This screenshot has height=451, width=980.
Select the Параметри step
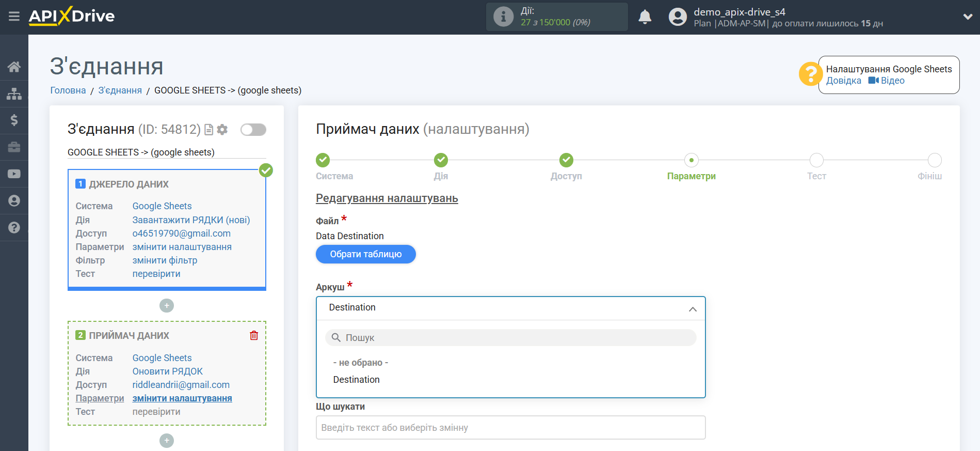coord(692,160)
